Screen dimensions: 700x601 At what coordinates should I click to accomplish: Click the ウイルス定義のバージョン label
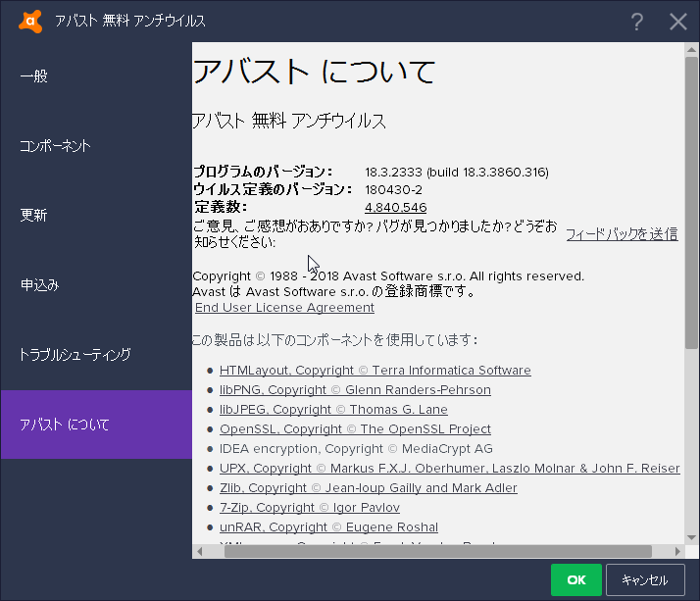coord(273,190)
